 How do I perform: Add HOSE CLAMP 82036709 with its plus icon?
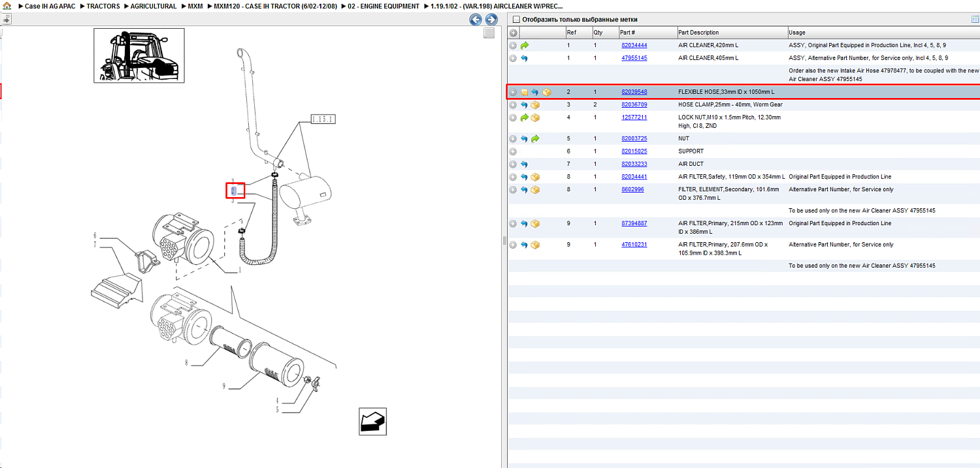pyautogui.click(x=513, y=104)
